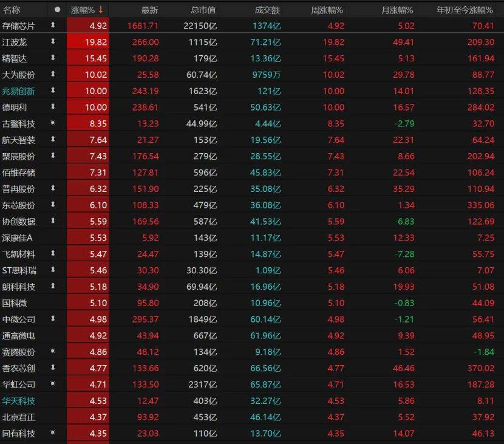Click the star icon beside 古鳌科技
504x444 pixels.
click(53, 123)
